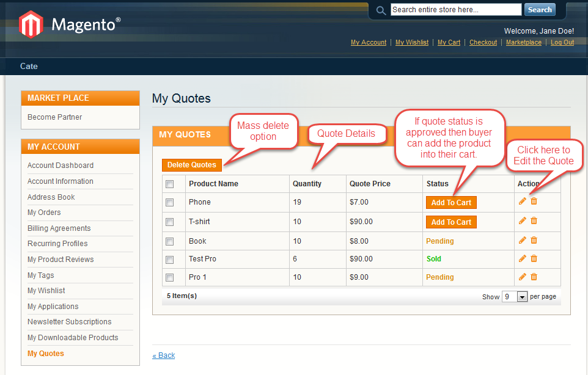Remove the Pro 1 quote using trash icon

[x=534, y=277]
